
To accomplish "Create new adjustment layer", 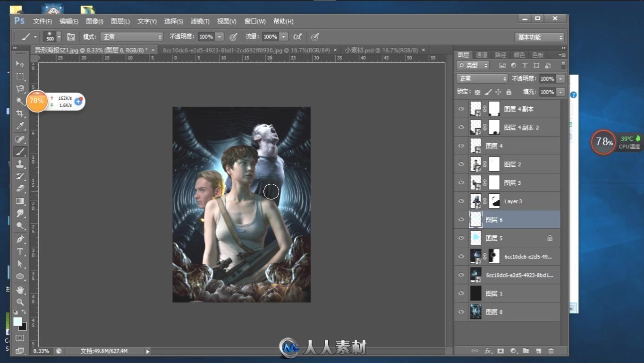I will coord(513,351).
